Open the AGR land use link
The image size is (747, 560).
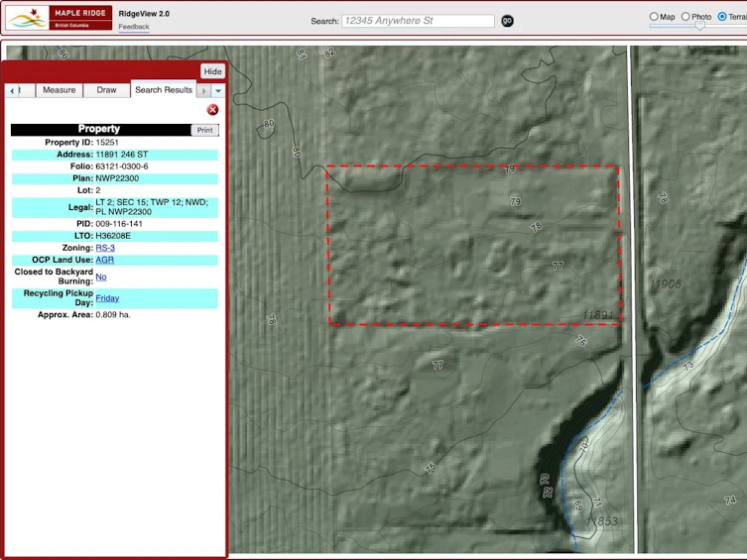coord(105,260)
